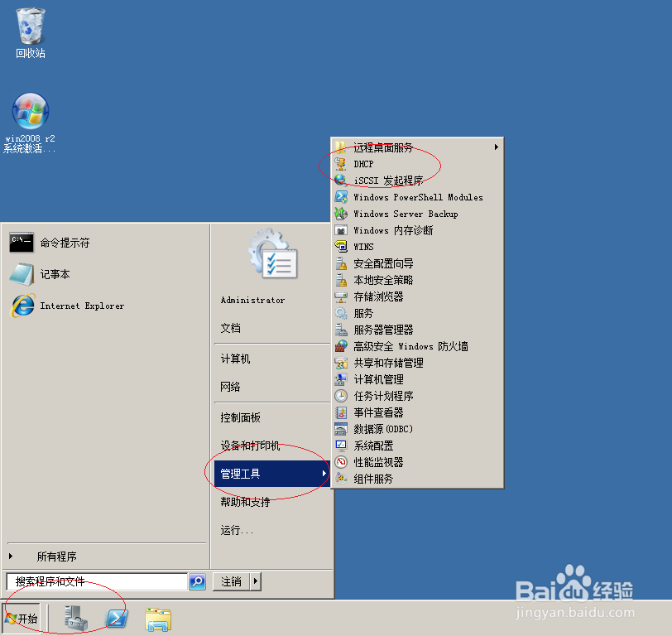The width and height of the screenshot is (672, 636).
Task: Open 控制面板 from Start menu
Action: click(271, 417)
